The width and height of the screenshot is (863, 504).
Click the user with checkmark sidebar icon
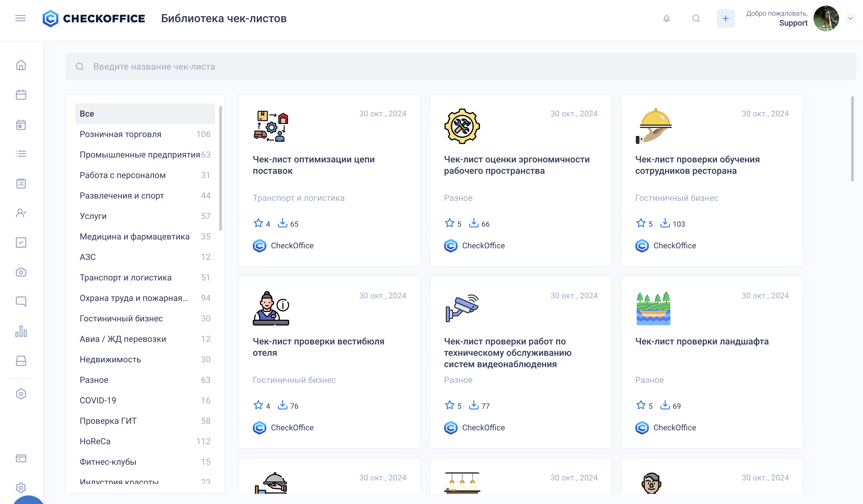21,213
